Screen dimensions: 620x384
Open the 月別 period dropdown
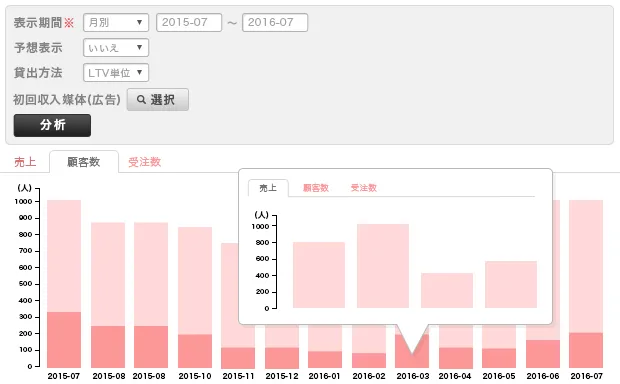click(116, 23)
